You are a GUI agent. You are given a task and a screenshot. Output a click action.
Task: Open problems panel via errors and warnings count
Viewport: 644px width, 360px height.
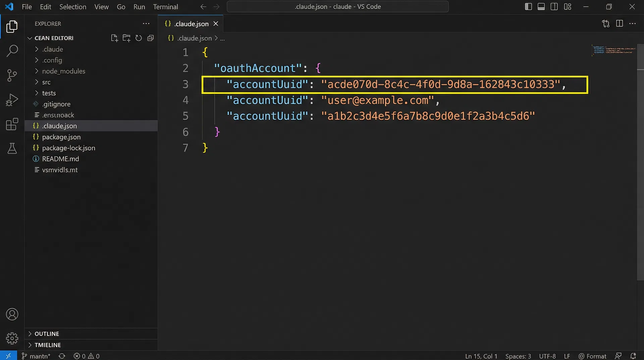[87, 356]
